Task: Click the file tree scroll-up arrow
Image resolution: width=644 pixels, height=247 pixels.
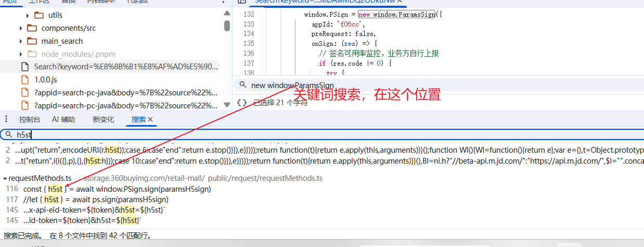Action: click(x=227, y=14)
